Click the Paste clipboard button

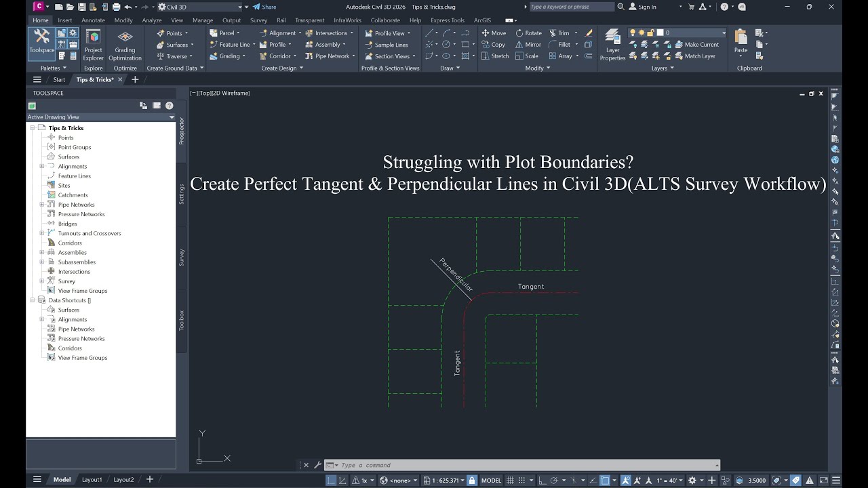click(741, 41)
